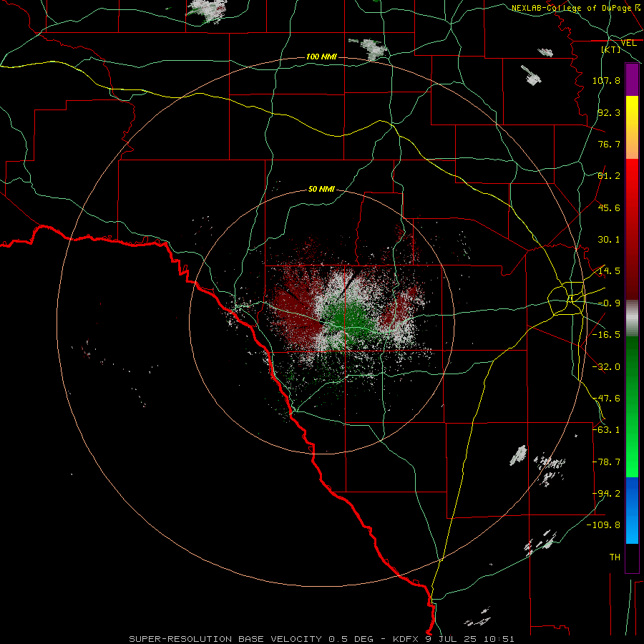Click the -109.8 value on velocity scale
Viewport: 644px width, 644px height.
[603, 525]
